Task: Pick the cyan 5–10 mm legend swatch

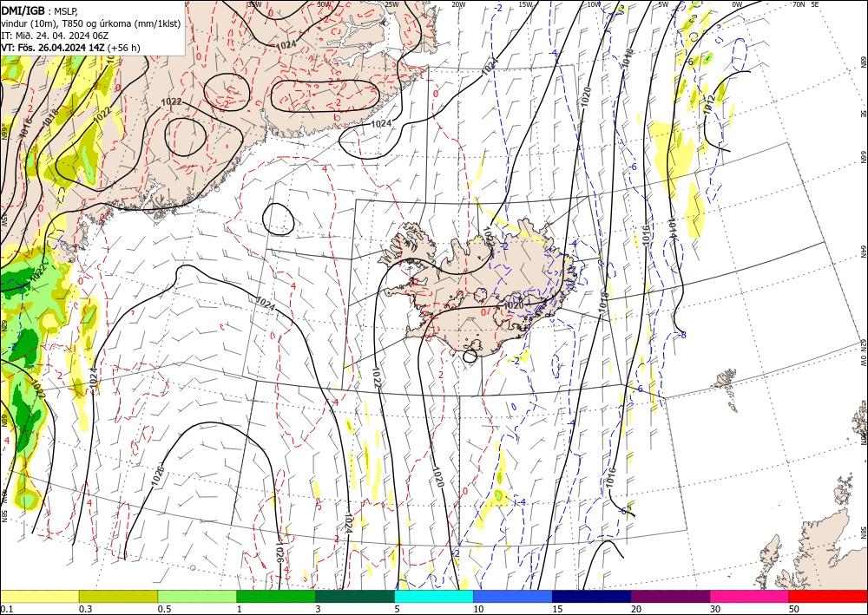Action: [x=434, y=596]
